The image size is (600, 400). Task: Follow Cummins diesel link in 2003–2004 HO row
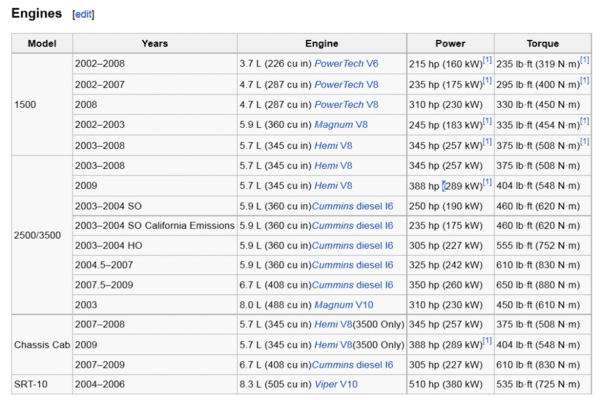[x=352, y=245]
